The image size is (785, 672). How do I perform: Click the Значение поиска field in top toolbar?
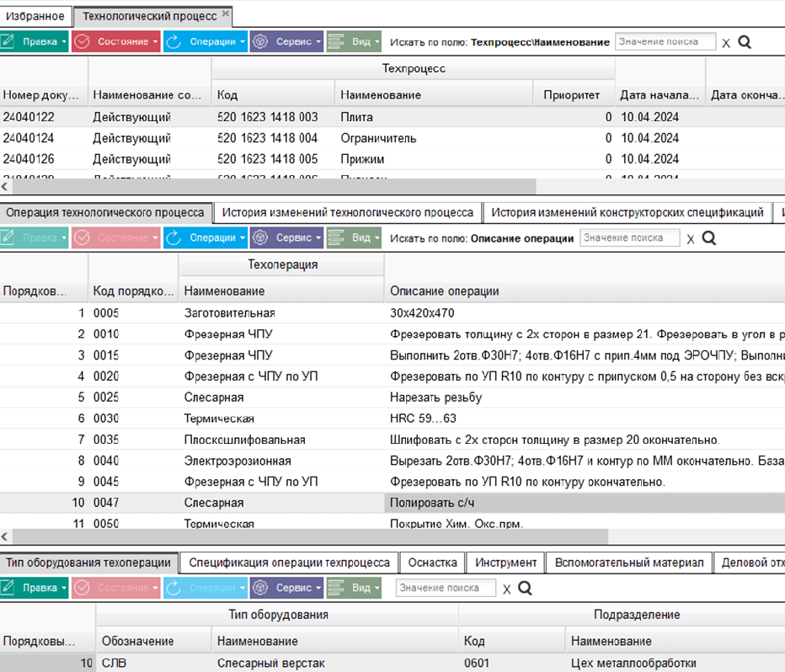665,42
